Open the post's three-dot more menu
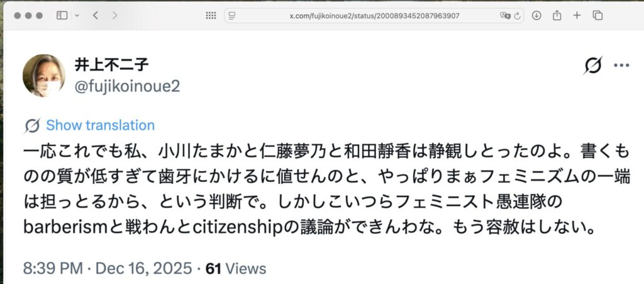The image size is (644, 284). tap(621, 65)
